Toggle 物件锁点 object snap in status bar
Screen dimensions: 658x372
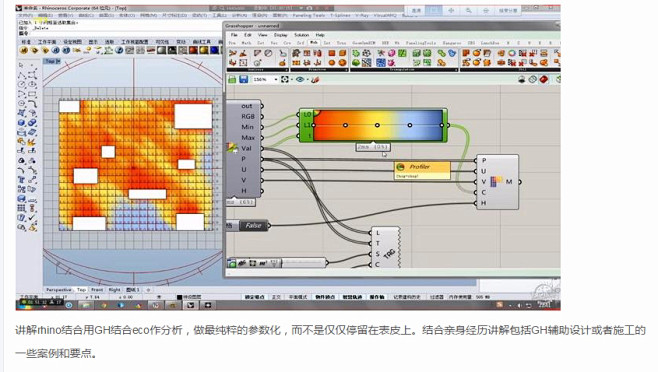[325, 297]
